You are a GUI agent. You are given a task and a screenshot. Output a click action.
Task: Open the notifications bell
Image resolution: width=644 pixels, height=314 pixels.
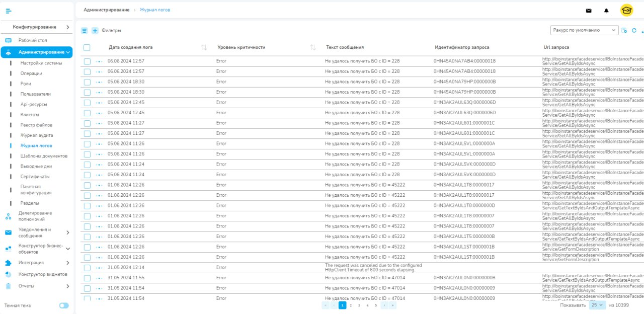(606, 10)
